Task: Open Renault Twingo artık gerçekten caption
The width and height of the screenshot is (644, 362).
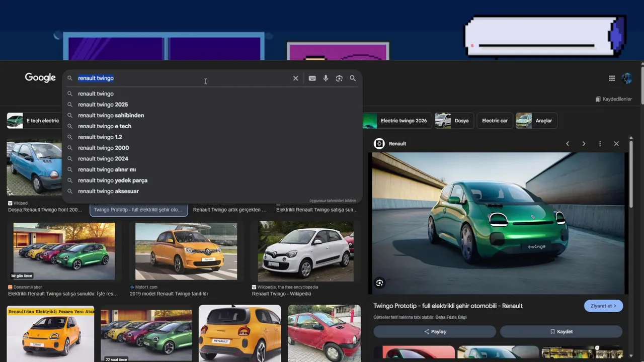Action: [x=230, y=210]
